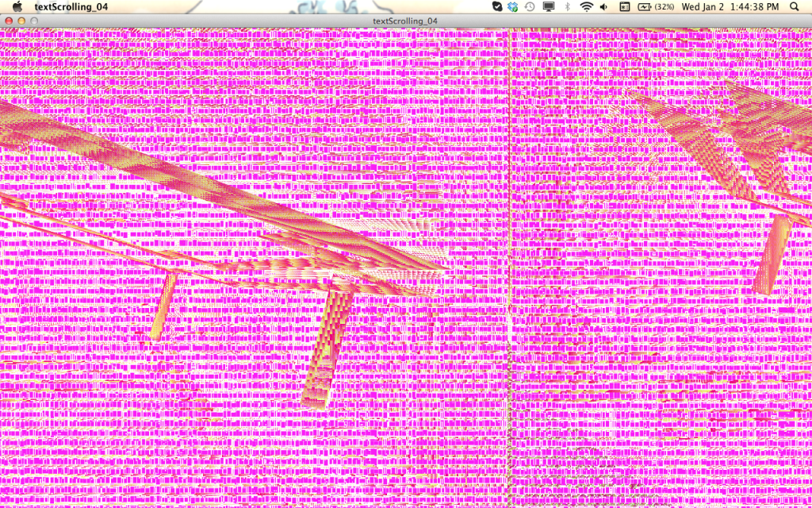Open the Time Machine menu bar icon
The width and height of the screenshot is (812, 508).
coord(528,6)
